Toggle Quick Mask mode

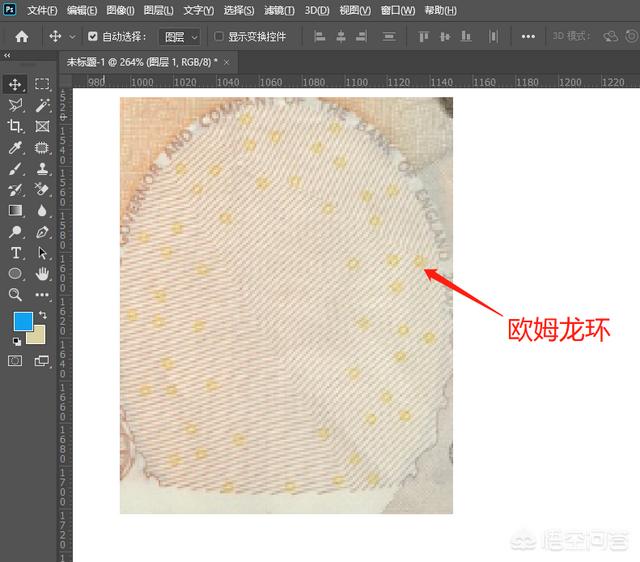(x=15, y=361)
